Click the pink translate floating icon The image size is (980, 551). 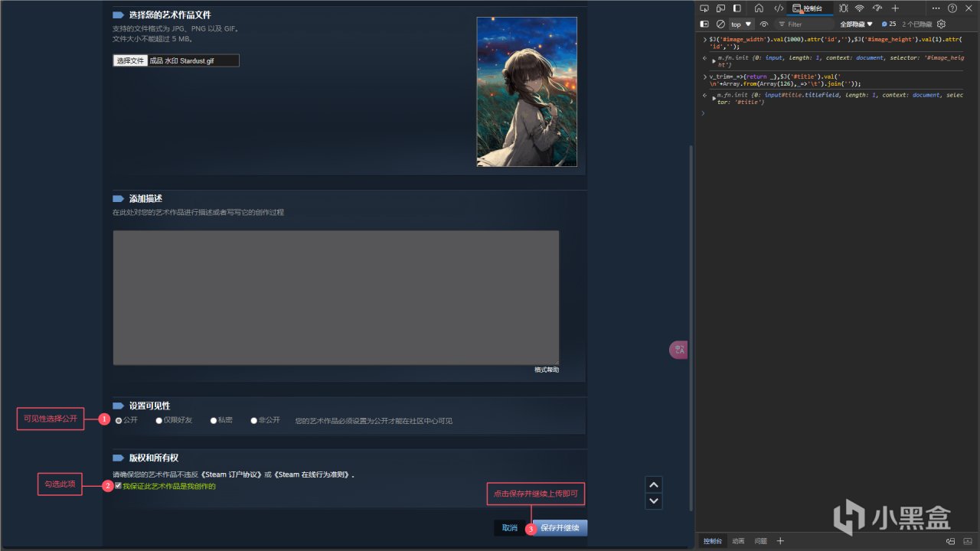coord(679,350)
